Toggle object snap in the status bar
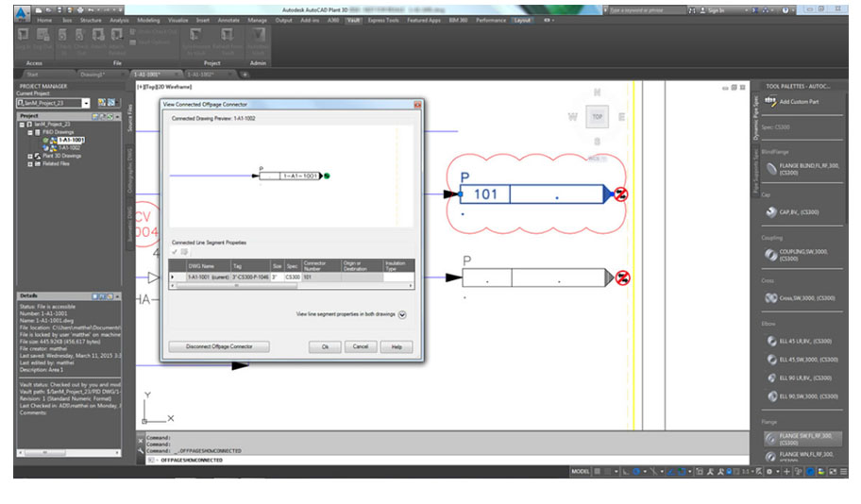Image resolution: width=861 pixels, height=504 pixels. click(682, 472)
